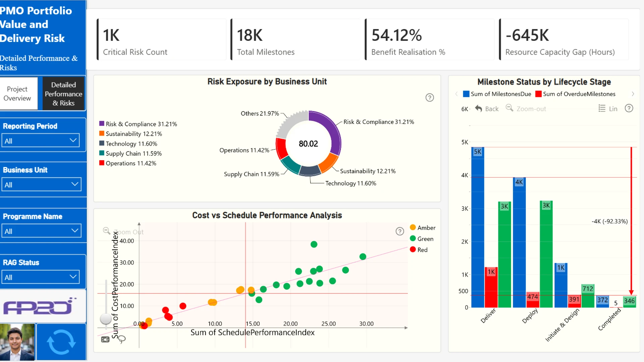Click the Benefit Realisation % card

point(430,40)
